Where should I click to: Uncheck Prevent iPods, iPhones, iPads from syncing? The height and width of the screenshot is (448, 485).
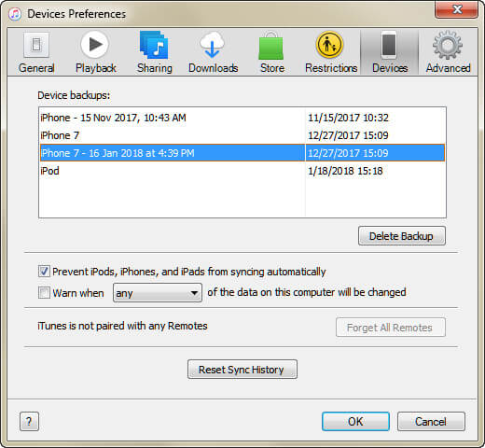44,272
